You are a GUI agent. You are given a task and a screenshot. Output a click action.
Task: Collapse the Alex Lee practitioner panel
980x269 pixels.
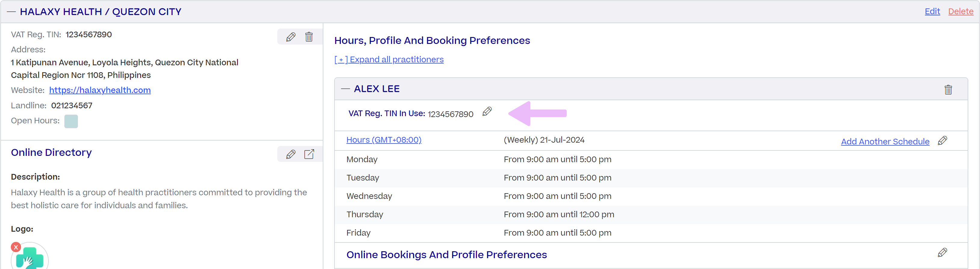click(x=345, y=89)
